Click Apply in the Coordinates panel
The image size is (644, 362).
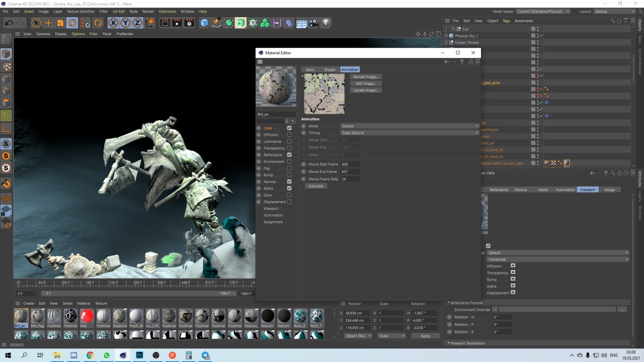tap(426, 336)
